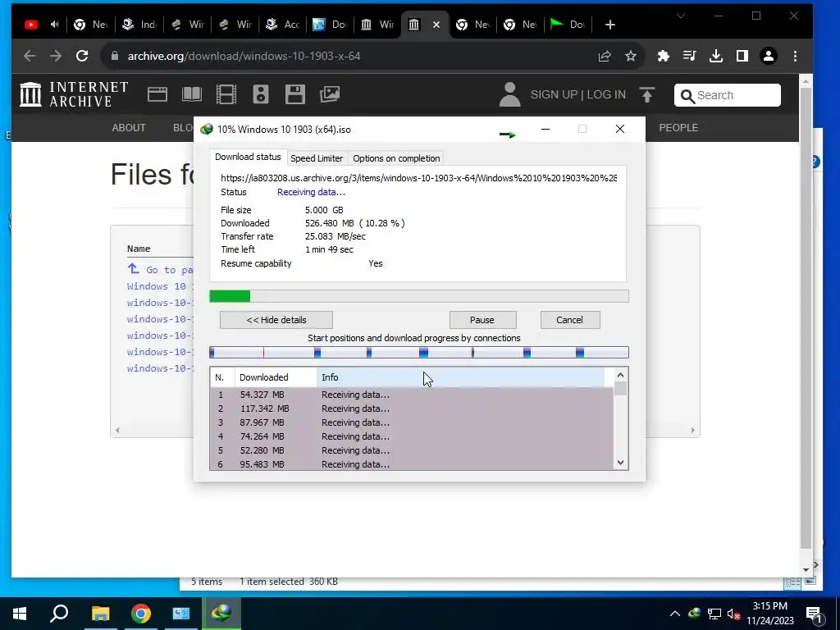The height and width of the screenshot is (630, 840).
Task: Open the Video film icon in Archive navbar
Action: tap(226, 95)
